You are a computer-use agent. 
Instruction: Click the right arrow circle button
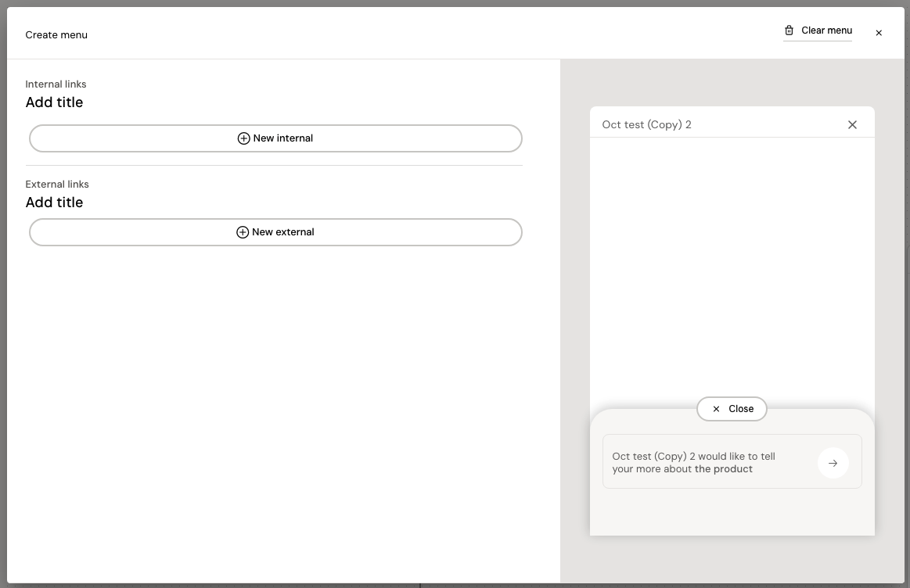[x=833, y=463]
